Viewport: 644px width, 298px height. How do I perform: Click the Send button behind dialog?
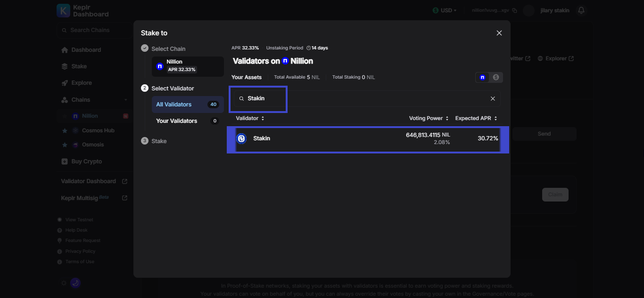[544, 134]
